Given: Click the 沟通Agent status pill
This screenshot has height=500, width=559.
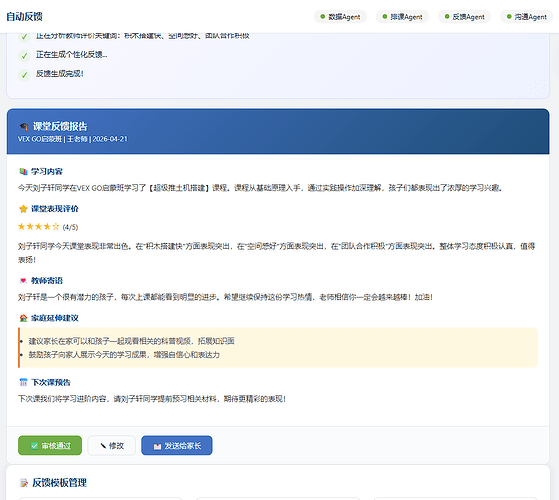Looking at the screenshot, I should pyautogui.click(x=527, y=17).
